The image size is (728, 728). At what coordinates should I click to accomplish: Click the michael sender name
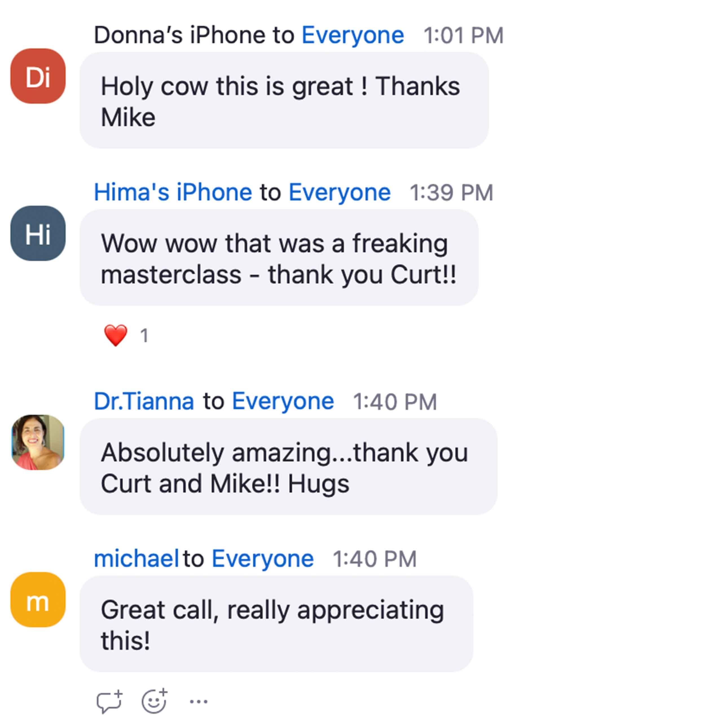coord(136,558)
